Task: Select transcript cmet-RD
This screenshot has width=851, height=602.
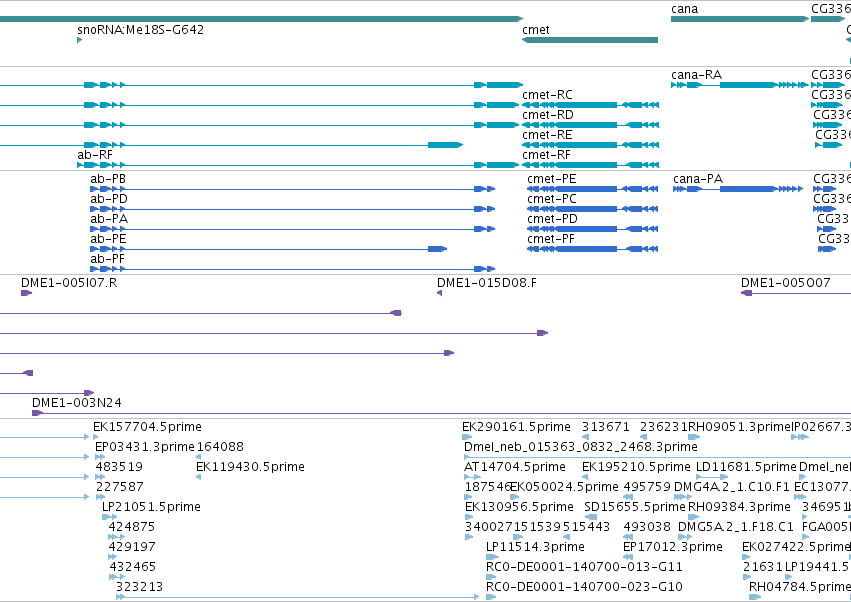Action: tap(590, 125)
